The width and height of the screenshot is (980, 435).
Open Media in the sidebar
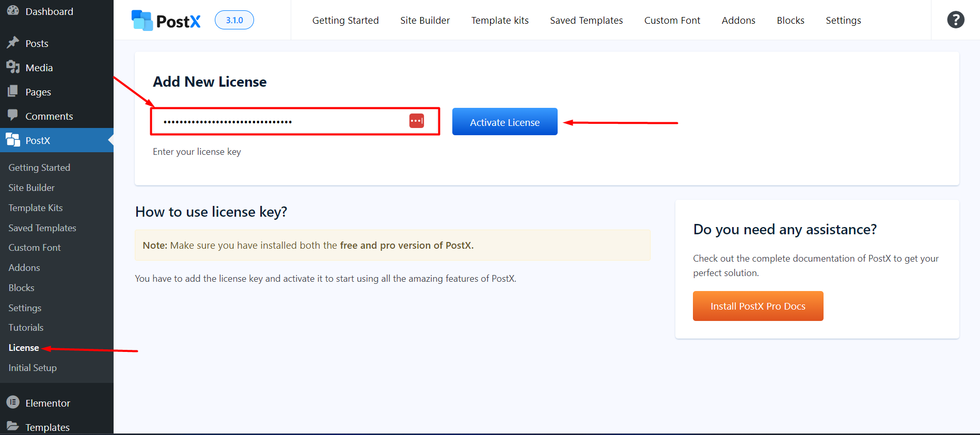57,68
